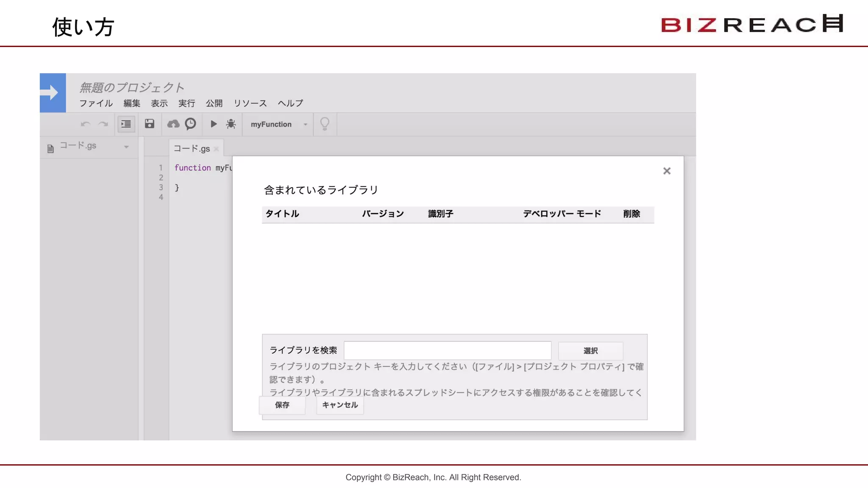Image resolution: width=868 pixels, height=488 pixels.
Task: Click the run play icon
Action: pyautogui.click(x=214, y=124)
